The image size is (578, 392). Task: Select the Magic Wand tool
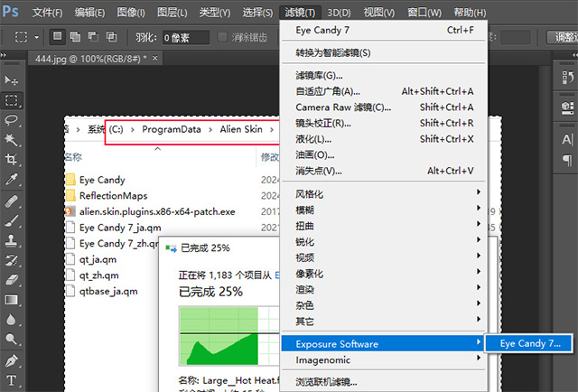pos(12,140)
